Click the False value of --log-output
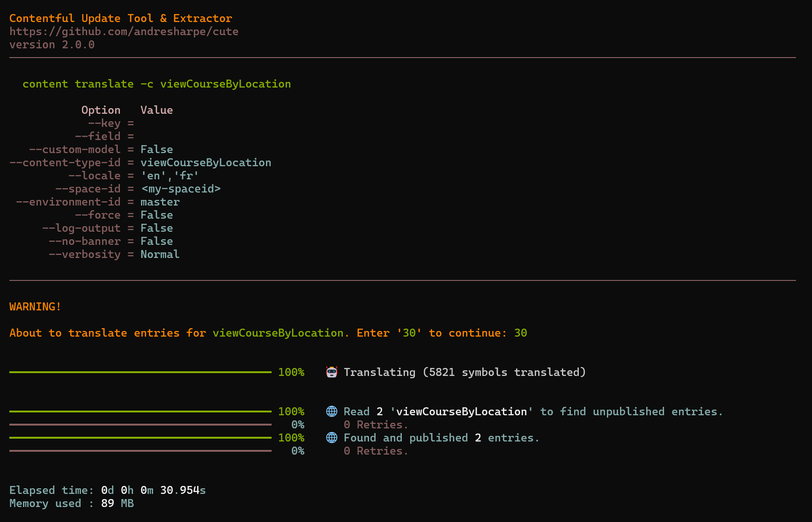The image size is (812, 522). pyautogui.click(x=157, y=228)
